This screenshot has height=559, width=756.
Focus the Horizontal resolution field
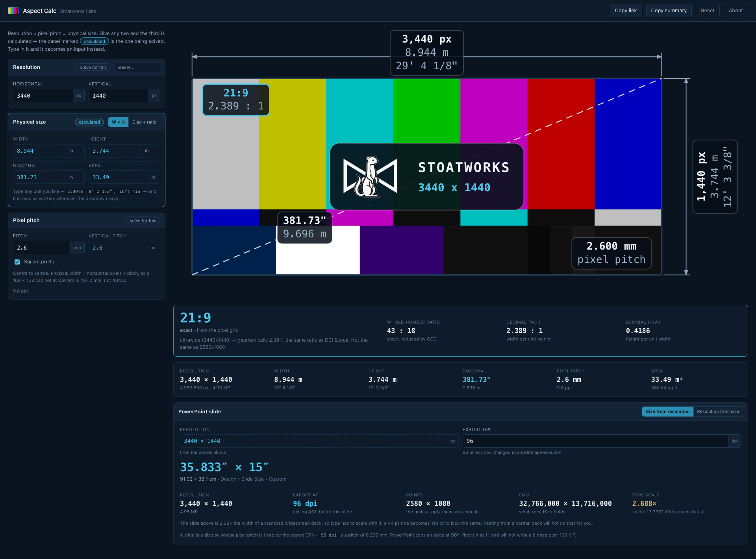tap(43, 96)
